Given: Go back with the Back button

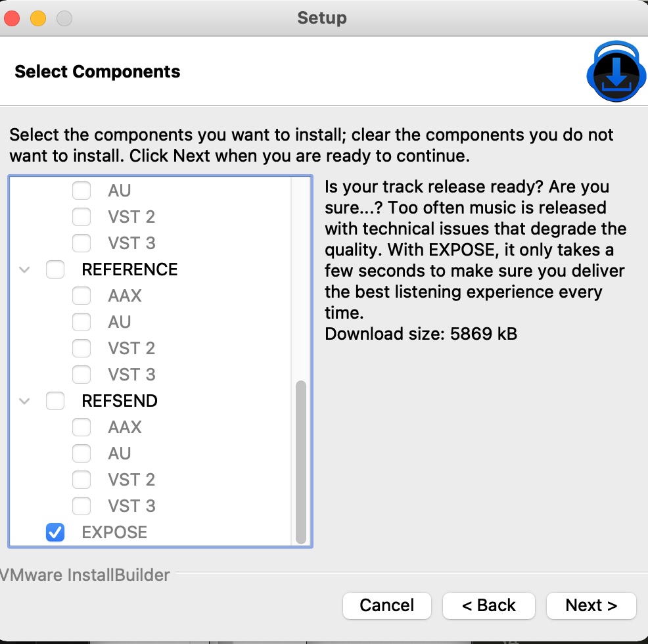Looking at the screenshot, I should pos(489,605).
